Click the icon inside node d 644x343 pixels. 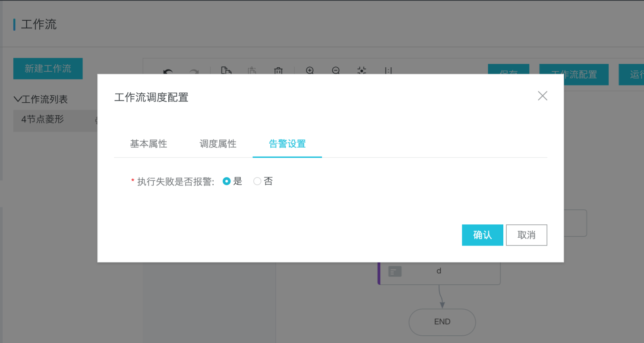(395, 271)
